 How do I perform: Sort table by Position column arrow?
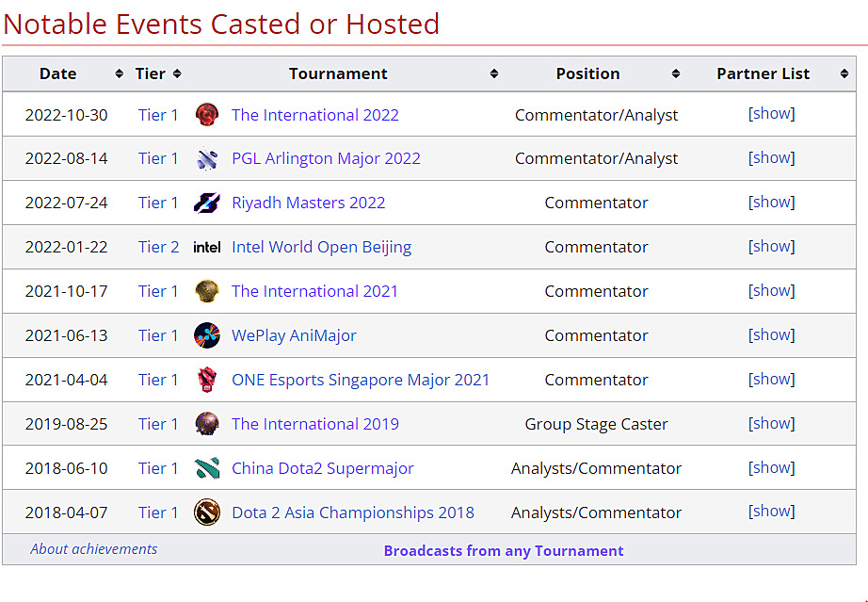tap(676, 73)
